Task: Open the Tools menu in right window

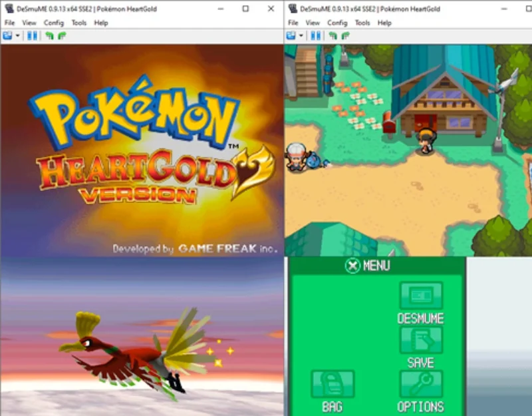Action: [x=362, y=23]
